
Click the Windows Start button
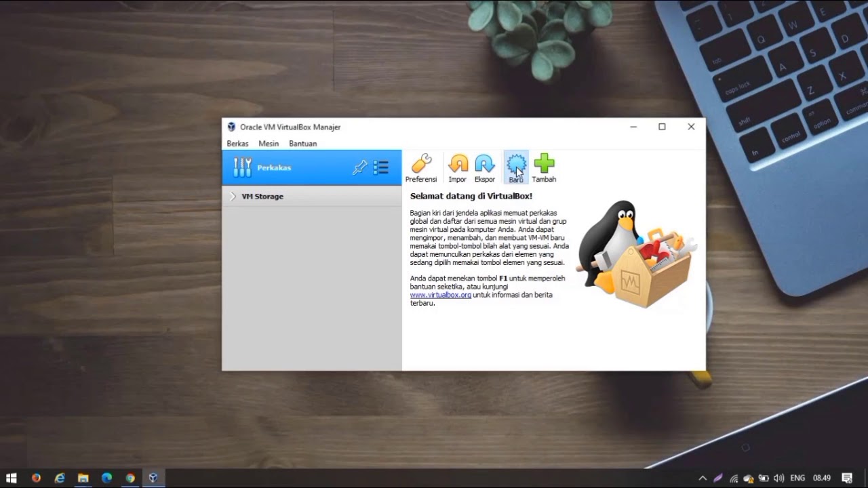click(x=12, y=478)
